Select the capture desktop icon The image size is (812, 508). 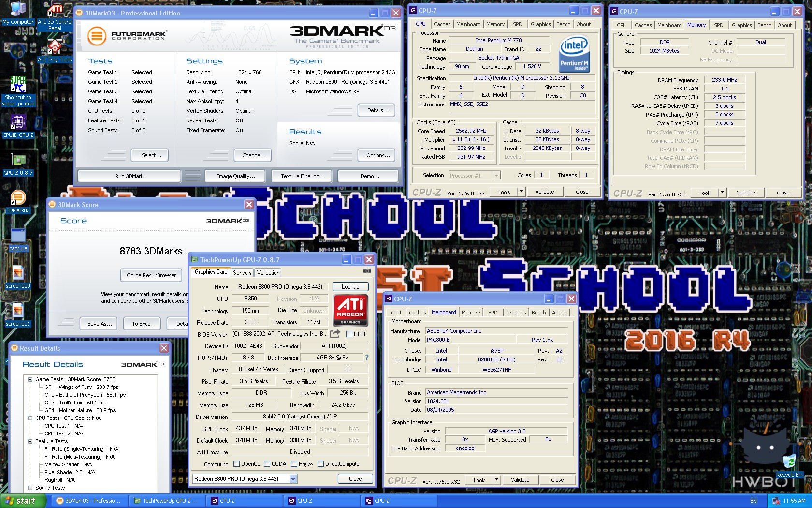pyautogui.click(x=18, y=240)
